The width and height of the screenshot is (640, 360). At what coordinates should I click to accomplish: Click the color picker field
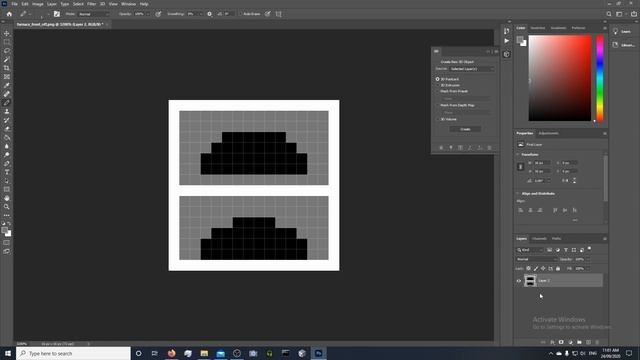point(560,78)
